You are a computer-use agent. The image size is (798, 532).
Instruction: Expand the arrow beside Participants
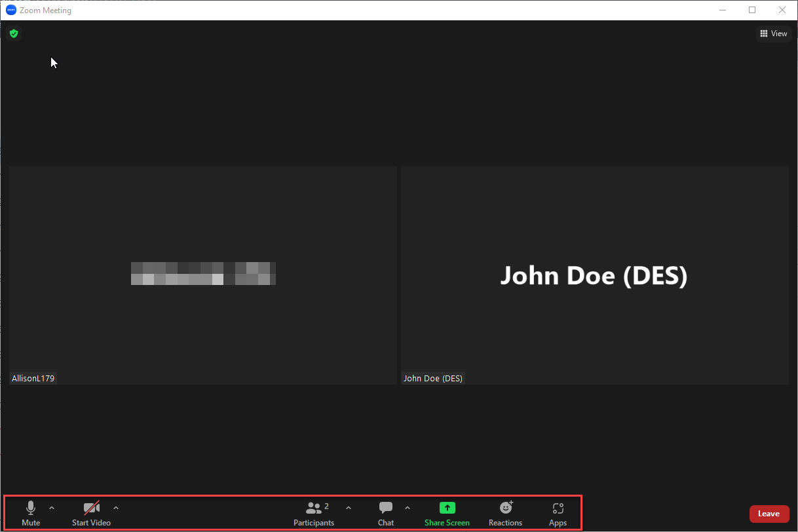click(349, 508)
